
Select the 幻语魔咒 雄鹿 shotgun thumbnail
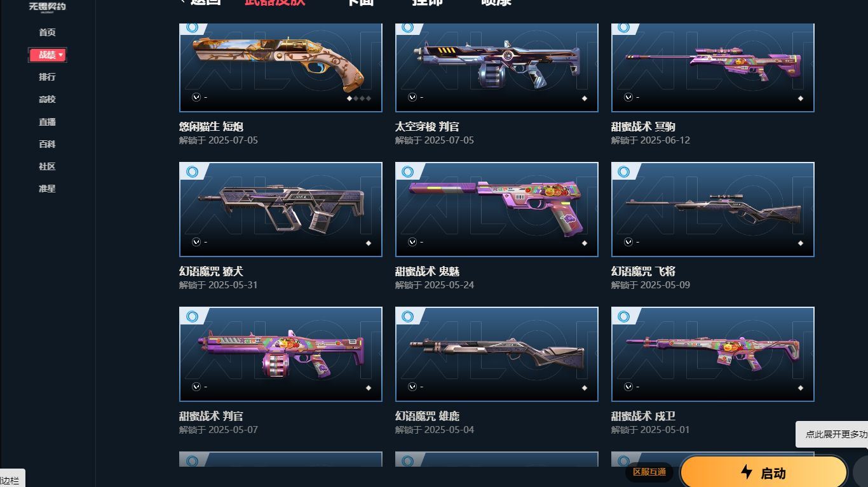point(497,354)
